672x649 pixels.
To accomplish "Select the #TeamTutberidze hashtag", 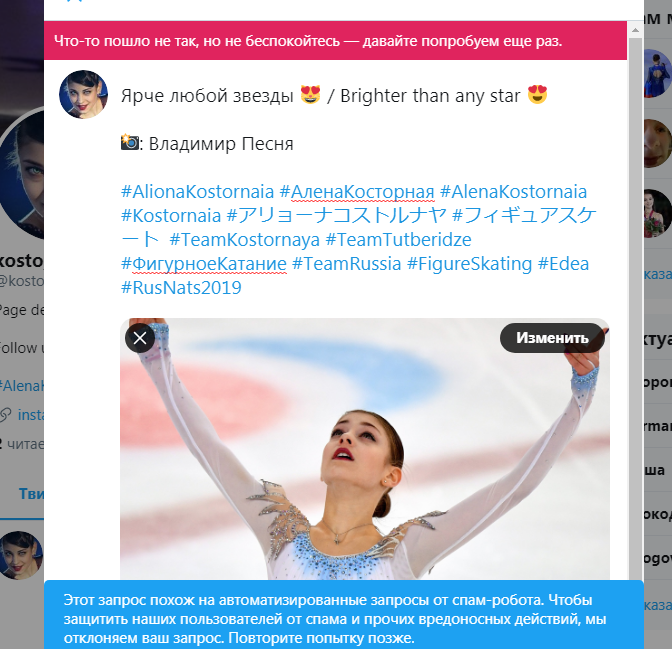I will [x=399, y=240].
